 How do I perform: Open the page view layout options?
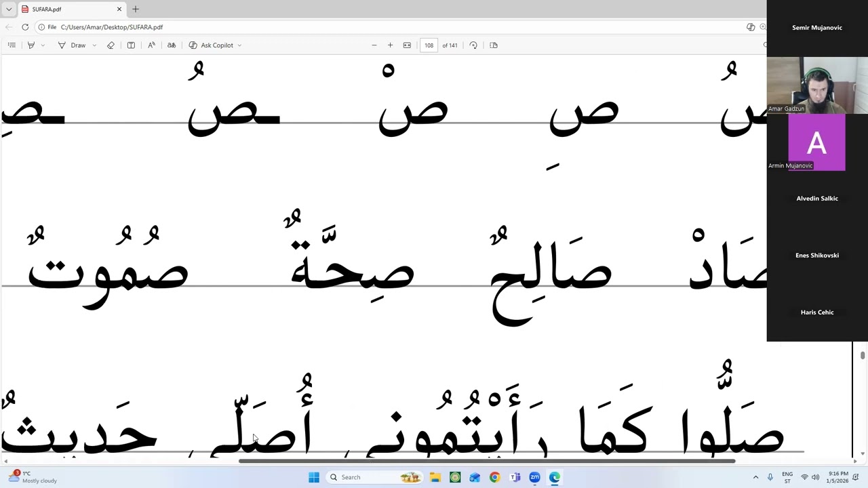pyautogui.click(x=494, y=45)
